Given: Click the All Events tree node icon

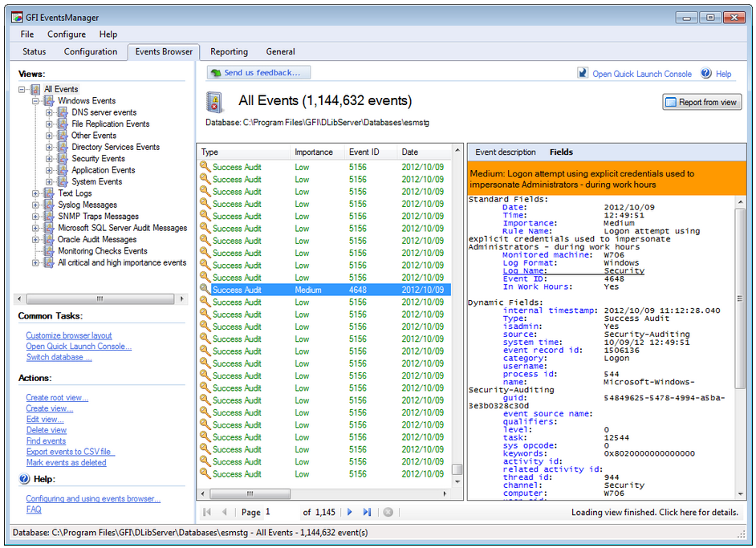Looking at the screenshot, I should [x=35, y=89].
